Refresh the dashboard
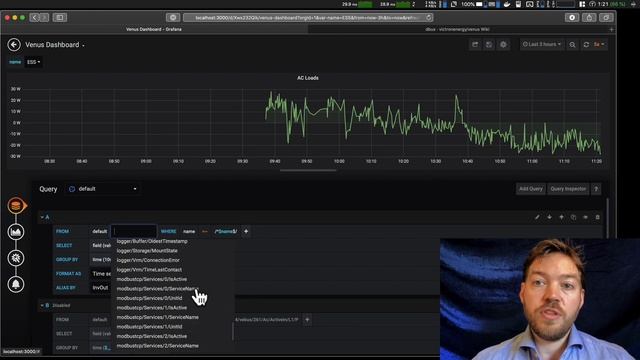640x360 pixels. click(x=586, y=44)
